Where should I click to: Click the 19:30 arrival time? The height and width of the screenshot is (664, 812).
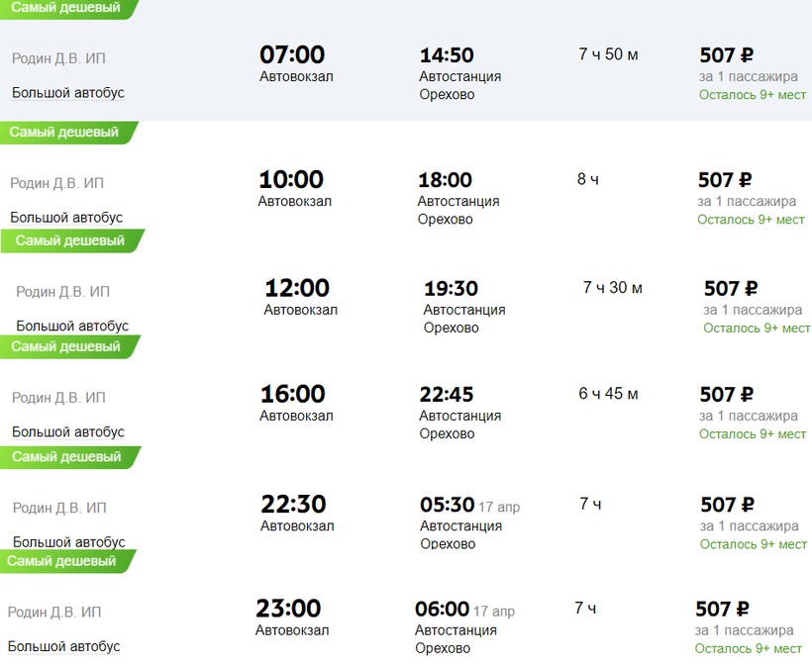tap(451, 289)
